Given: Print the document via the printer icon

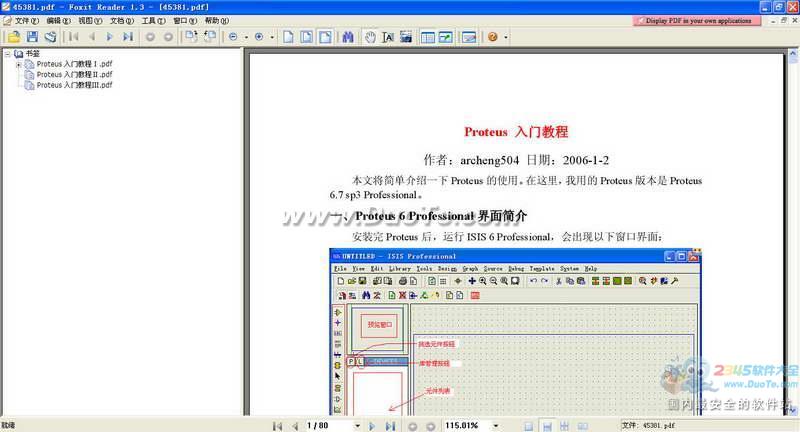Looking at the screenshot, I should tap(51, 37).
